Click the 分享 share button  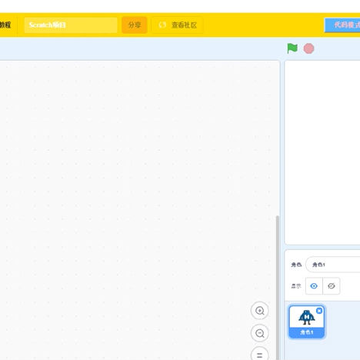click(134, 25)
